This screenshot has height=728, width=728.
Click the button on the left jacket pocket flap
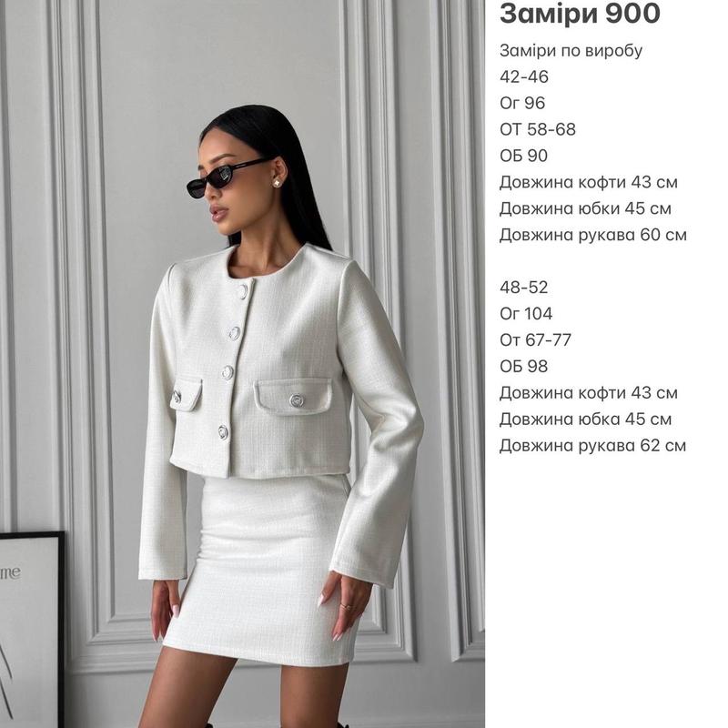tap(177, 397)
